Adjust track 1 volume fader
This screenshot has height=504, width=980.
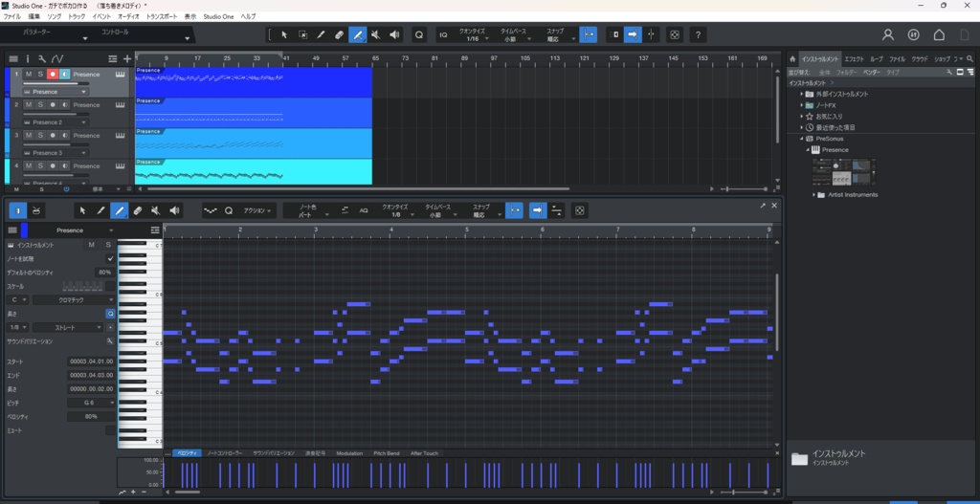pos(56,83)
